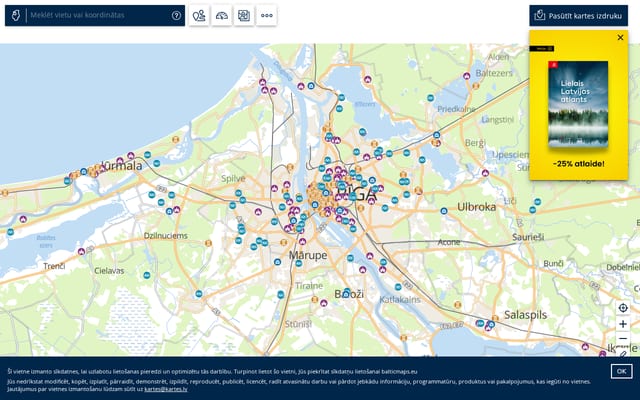Image resolution: width=640 pixels, height=400 pixels.
Task: Open the map layers selector icon
Action: pos(244,16)
